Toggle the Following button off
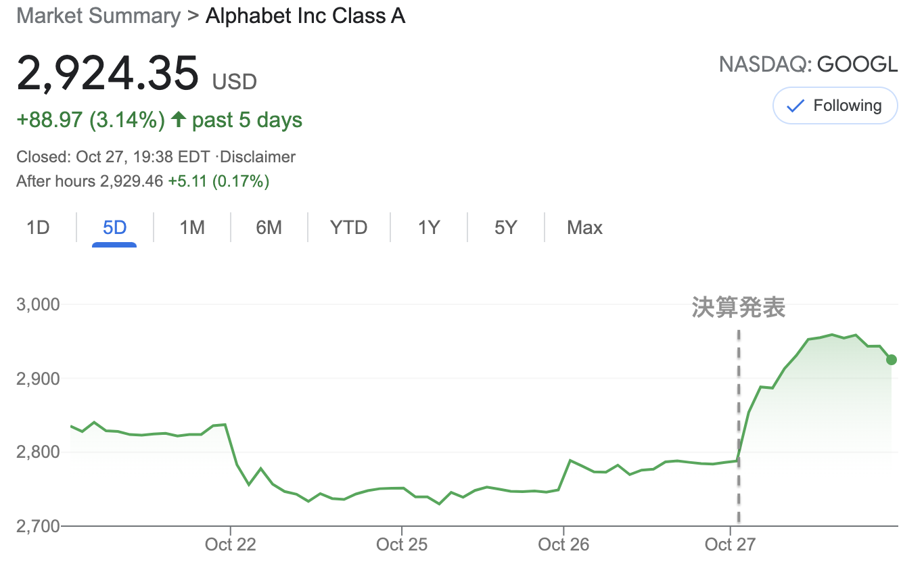Screen dimensions: 924x564 (835, 106)
